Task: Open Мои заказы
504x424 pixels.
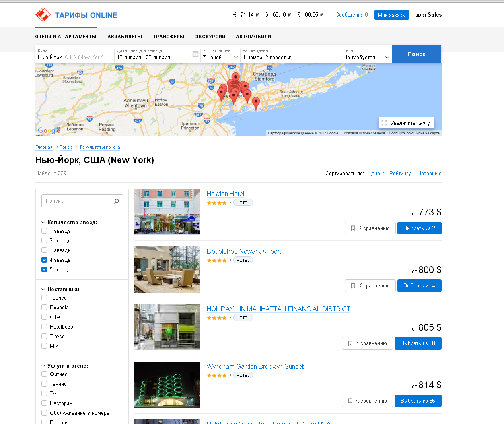Action: [392, 15]
